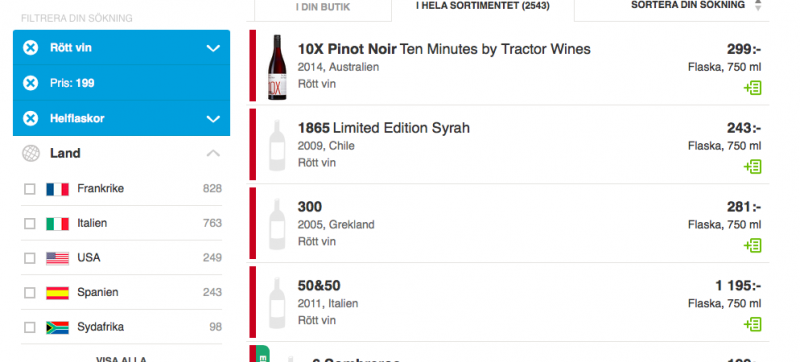Select the I hela sortimentet tab
The image size is (800, 362).
[483, 7]
